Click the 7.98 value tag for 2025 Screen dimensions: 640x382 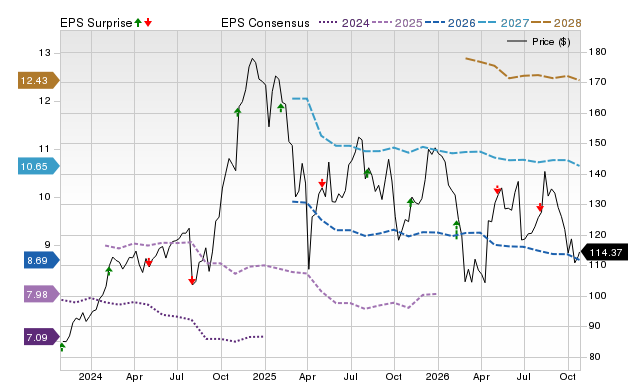point(42,294)
